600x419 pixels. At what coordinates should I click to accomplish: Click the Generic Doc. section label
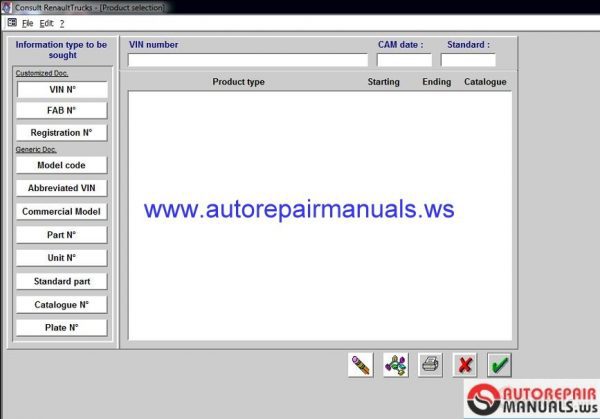coord(36,150)
